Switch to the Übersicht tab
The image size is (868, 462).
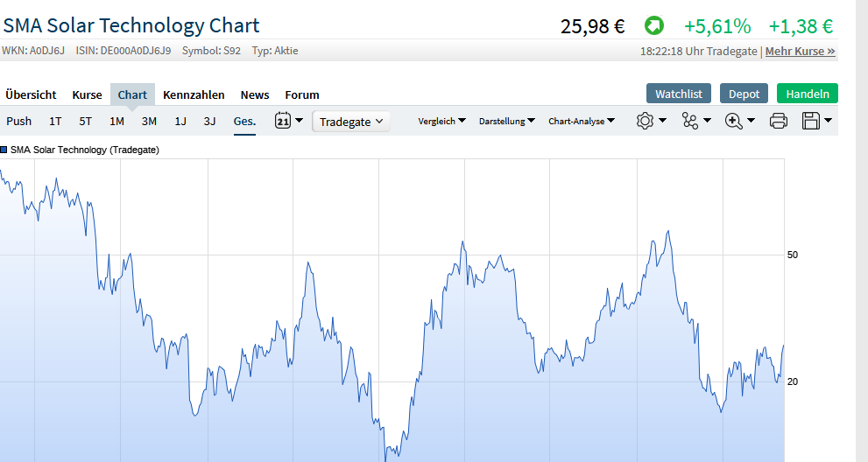coord(31,94)
